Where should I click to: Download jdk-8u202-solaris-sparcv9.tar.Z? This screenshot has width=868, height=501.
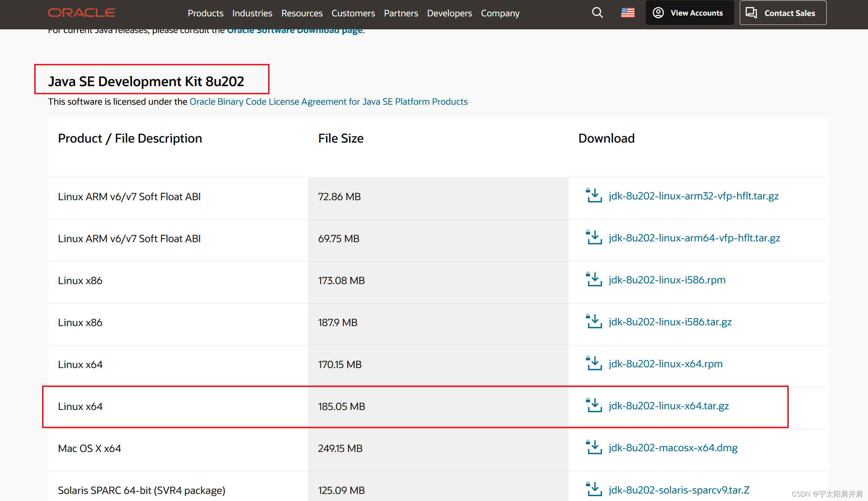pos(679,490)
